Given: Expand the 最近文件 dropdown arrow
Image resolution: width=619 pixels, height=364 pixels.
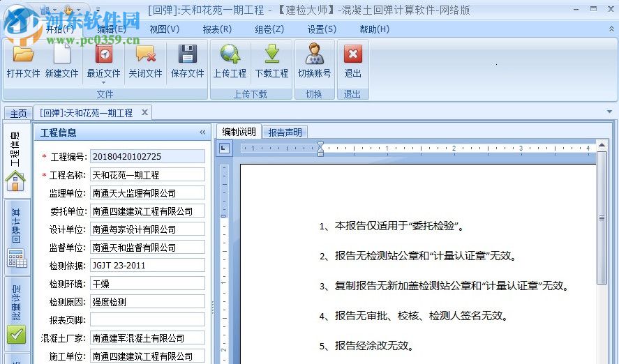Looking at the screenshot, I should 103,82.
